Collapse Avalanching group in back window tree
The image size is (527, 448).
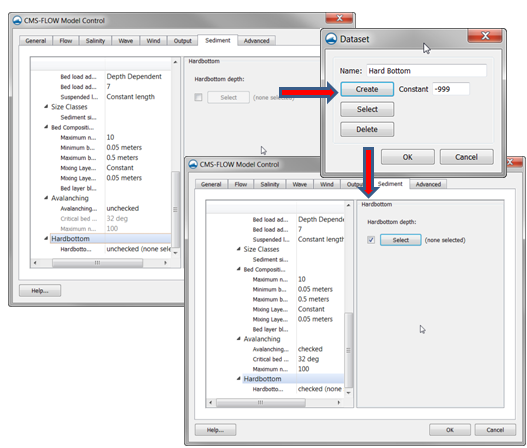coord(46,198)
